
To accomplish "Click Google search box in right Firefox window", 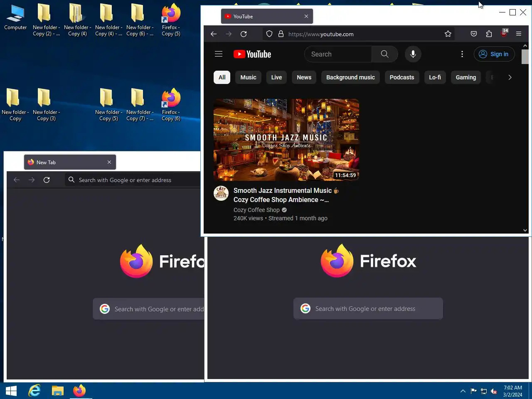I will [368, 308].
